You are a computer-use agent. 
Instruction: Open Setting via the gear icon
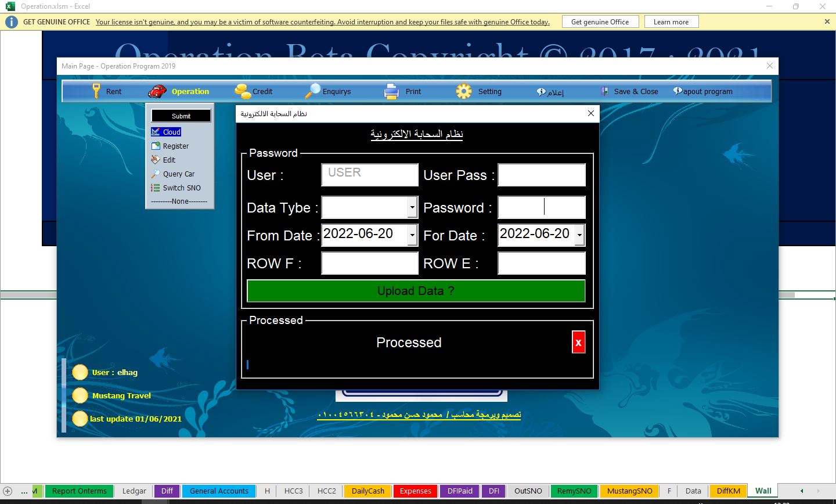tap(463, 91)
